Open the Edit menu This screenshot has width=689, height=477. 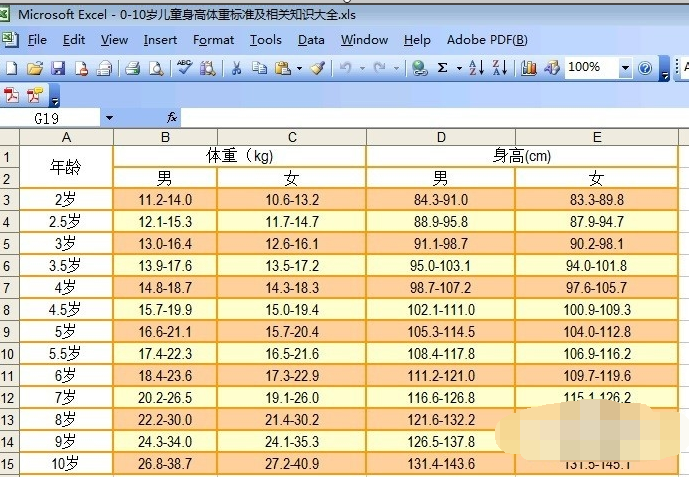[x=74, y=40]
